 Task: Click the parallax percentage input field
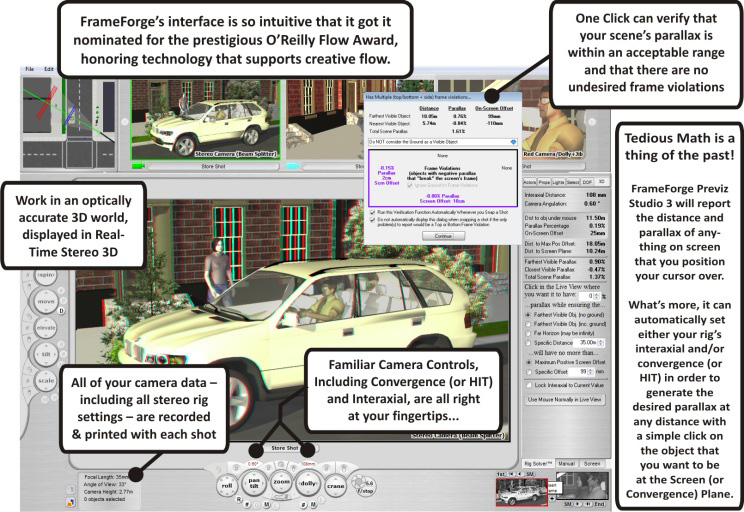[x=586, y=296]
